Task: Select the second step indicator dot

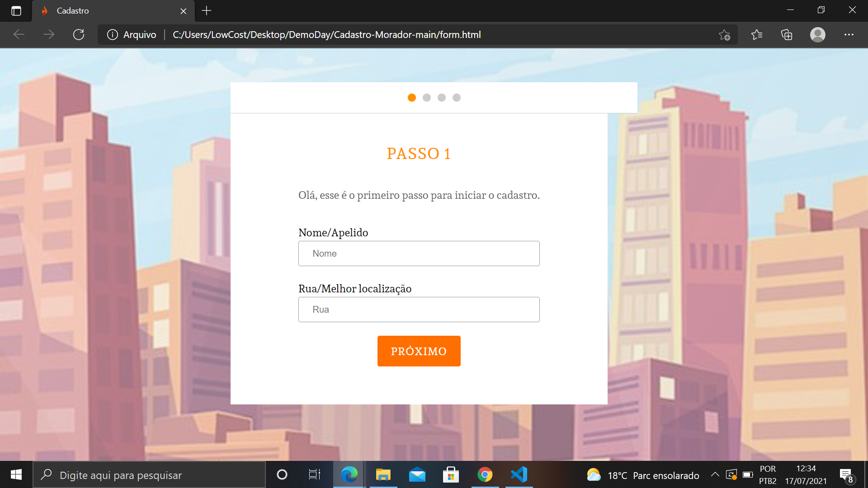Action: coord(427,97)
